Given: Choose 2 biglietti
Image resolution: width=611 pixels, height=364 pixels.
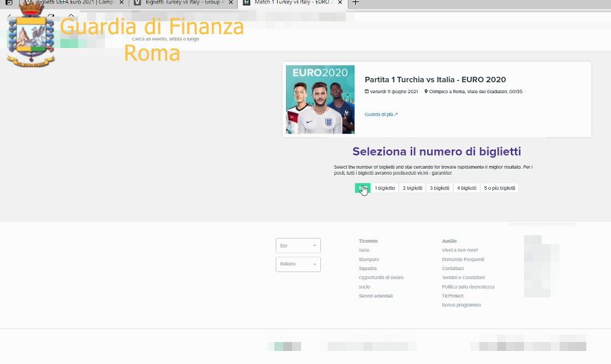Looking at the screenshot, I should coord(412,188).
